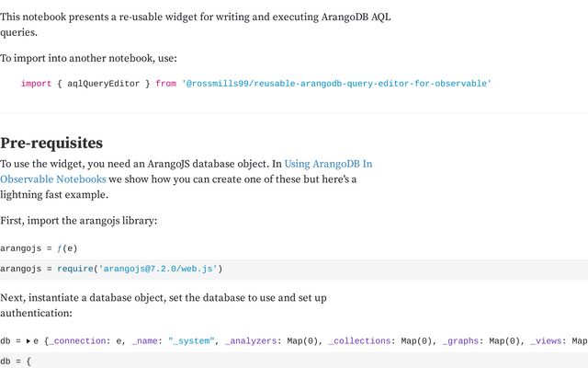Click the _analyzers property in db output
Image resolution: width=588 pixels, height=368 pixels.
[x=251, y=341]
